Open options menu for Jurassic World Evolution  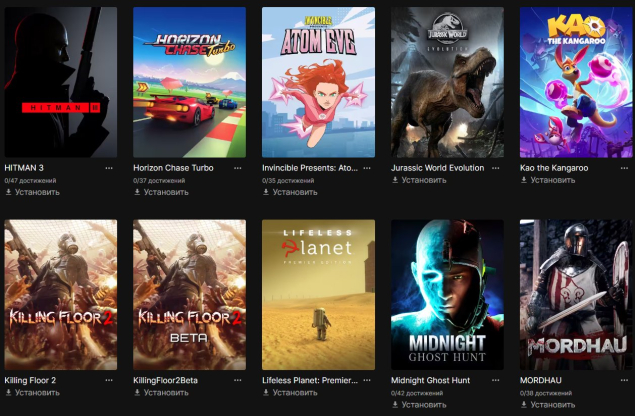[x=496, y=168]
